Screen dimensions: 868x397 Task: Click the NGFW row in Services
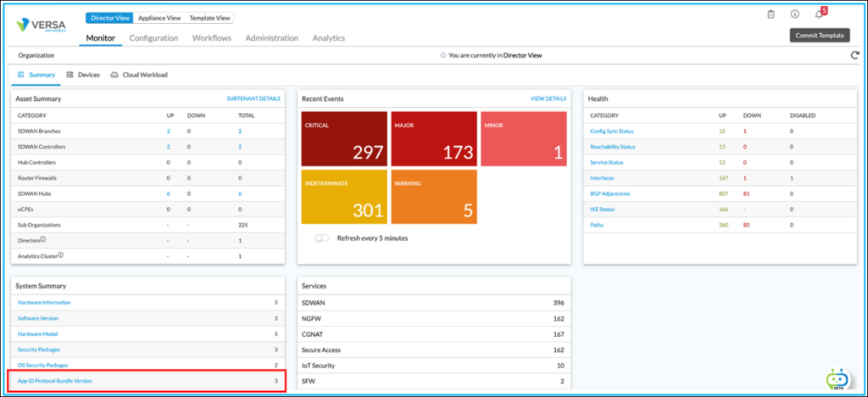point(433,318)
